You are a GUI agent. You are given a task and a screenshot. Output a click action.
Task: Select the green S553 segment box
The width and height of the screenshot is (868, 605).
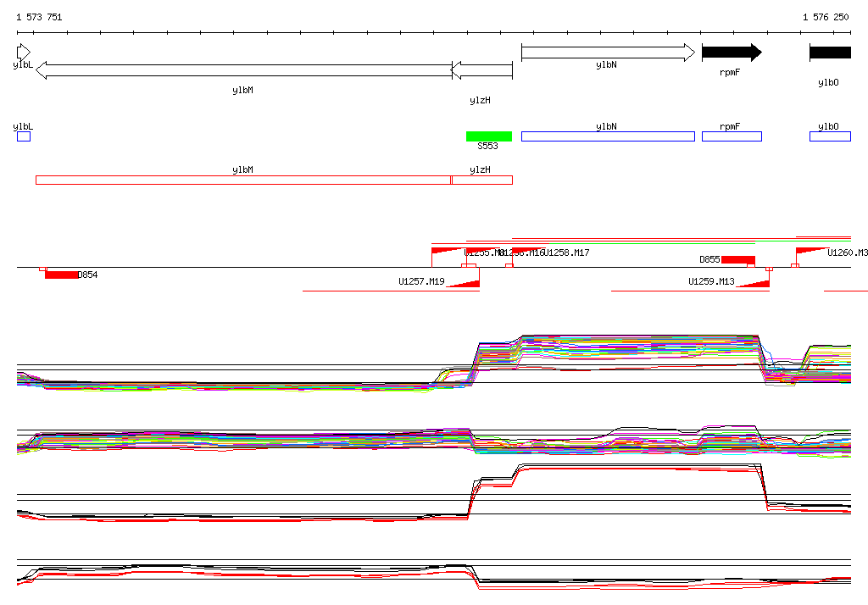489,136
